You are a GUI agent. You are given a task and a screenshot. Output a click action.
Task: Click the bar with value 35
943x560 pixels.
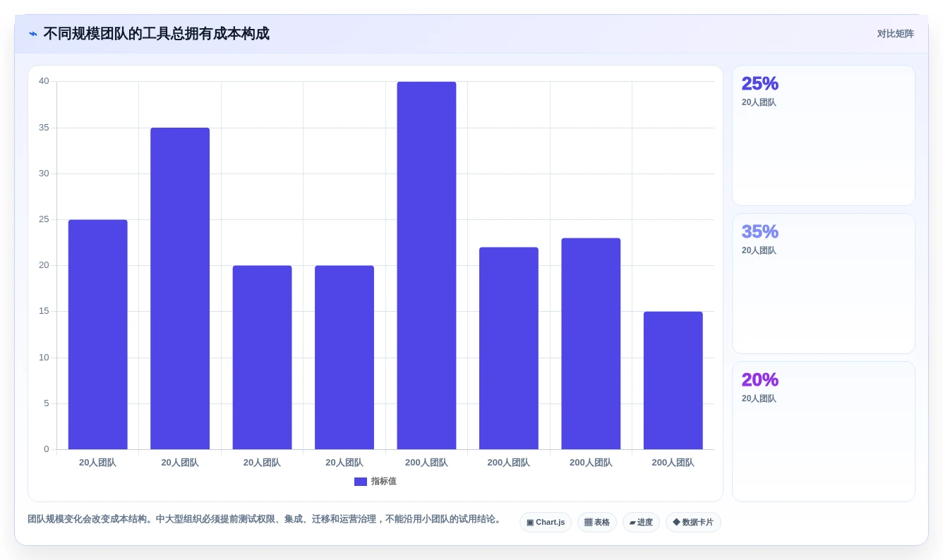click(180, 288)
